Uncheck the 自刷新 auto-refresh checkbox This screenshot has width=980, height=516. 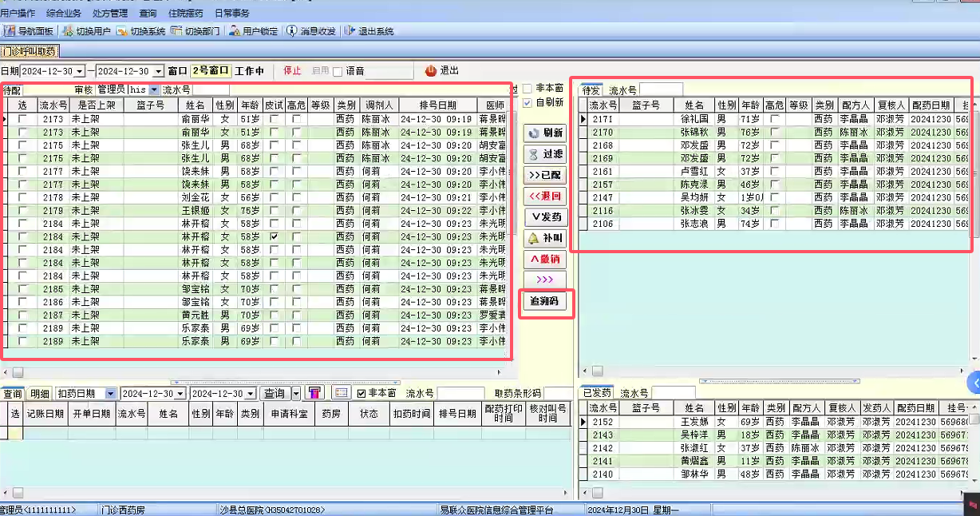[527, 102]
